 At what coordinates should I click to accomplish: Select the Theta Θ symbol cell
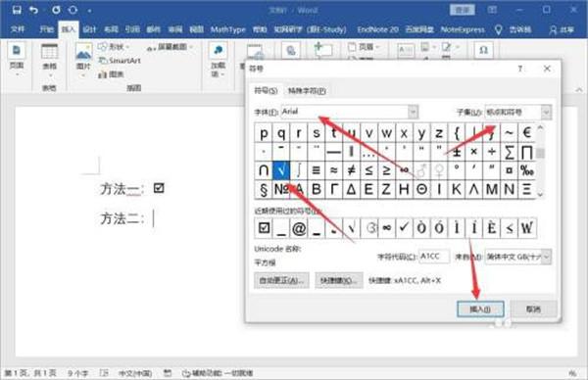coord(421,189)
